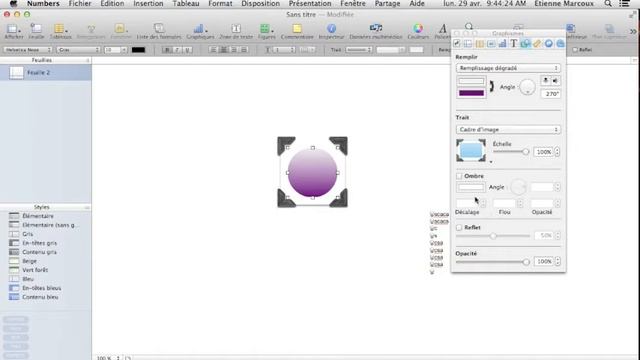Apply Élémentaire table style
Screen dimensions: 640x360
point(38,216)
